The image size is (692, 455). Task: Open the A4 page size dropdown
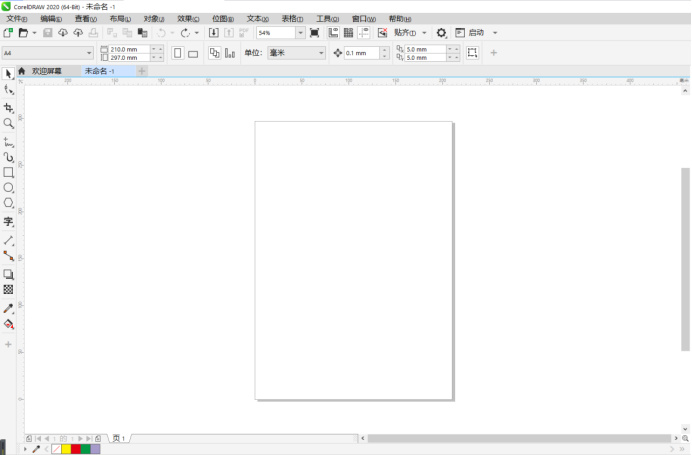tap(89, 53)
